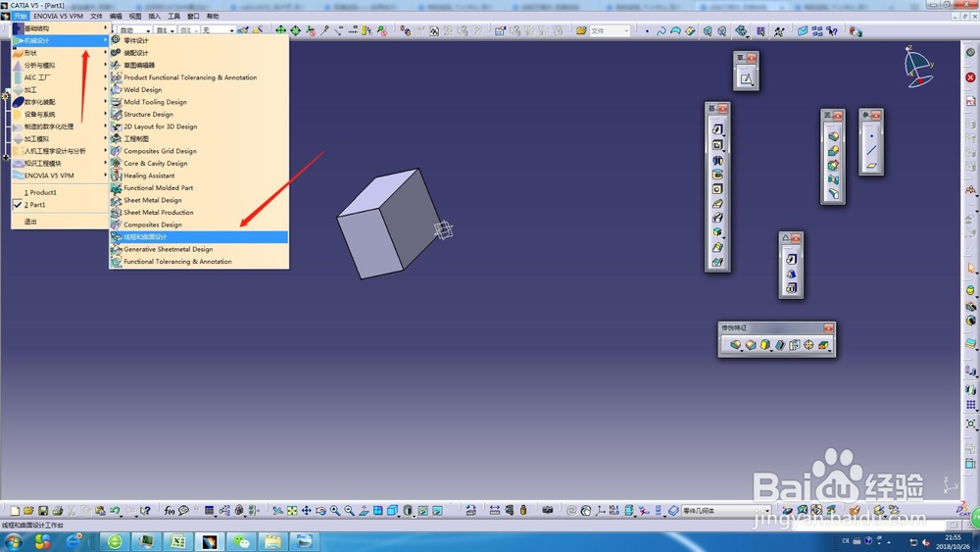Click the Zoom Out magnifier icon
This screenshot has width=980, height=552.
[x=350, y=511]
